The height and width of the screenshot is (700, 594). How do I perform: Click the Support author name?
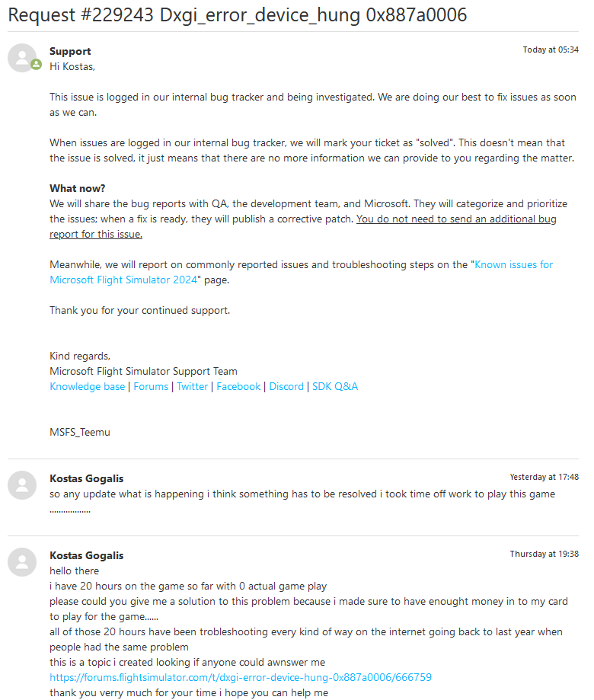click(x=70, y=51)
